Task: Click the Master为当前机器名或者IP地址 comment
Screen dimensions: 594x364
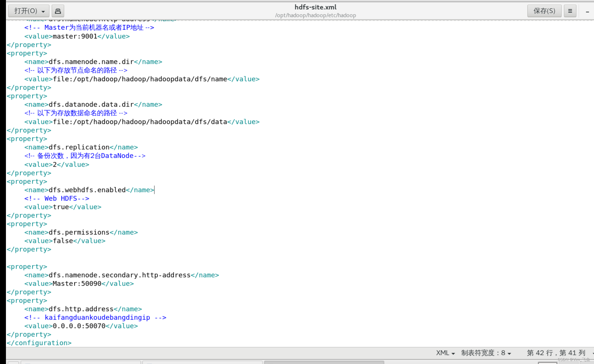Action: click(x=89, y=28)
